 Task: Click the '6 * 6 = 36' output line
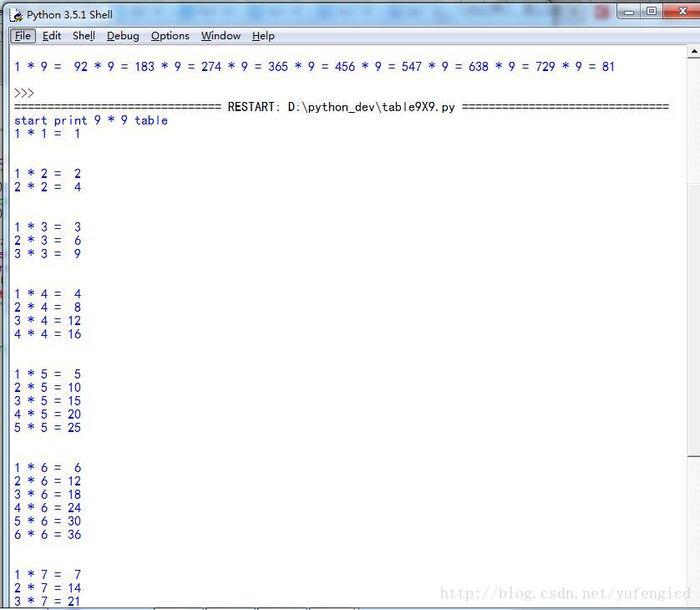[47, 534]
